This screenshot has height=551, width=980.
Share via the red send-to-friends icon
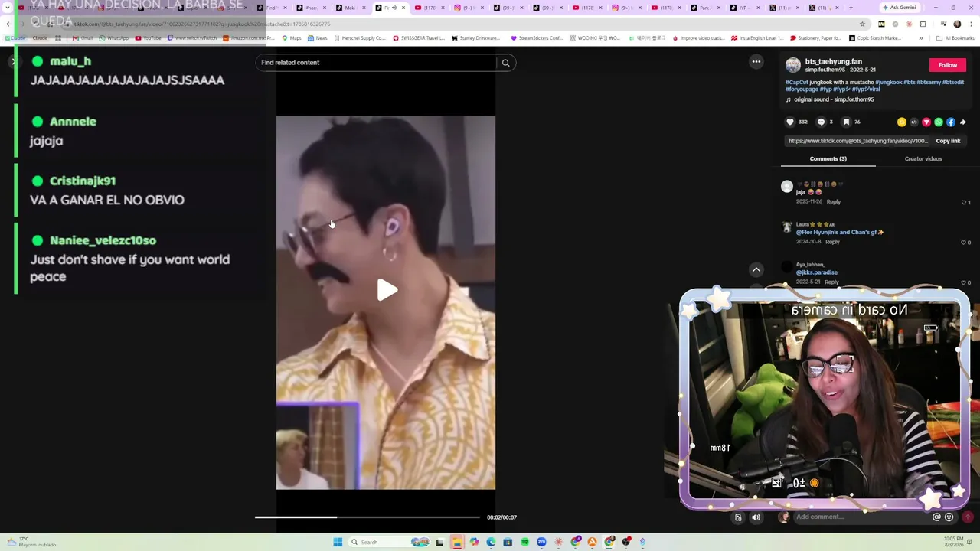tap(926, 122)
